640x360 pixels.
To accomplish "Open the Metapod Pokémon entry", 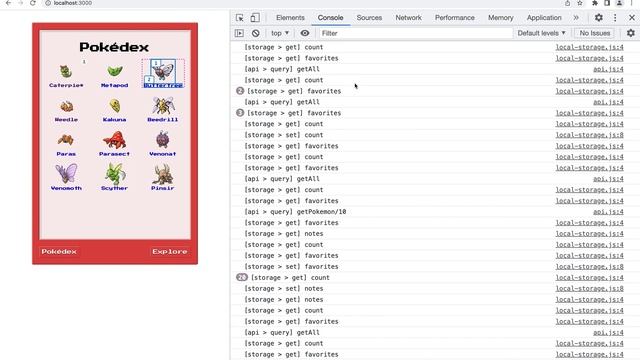I will point(114,76).
